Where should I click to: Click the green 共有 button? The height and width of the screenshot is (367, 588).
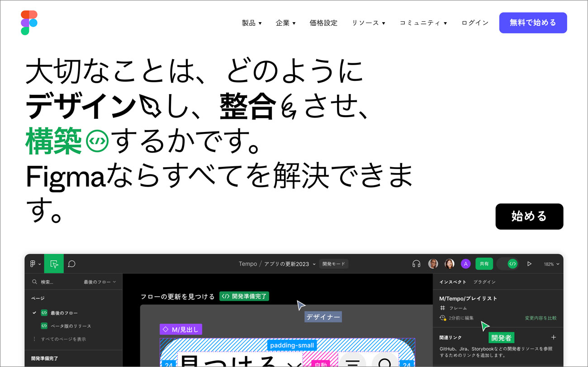pyautogui.click(x=484, y=264)
